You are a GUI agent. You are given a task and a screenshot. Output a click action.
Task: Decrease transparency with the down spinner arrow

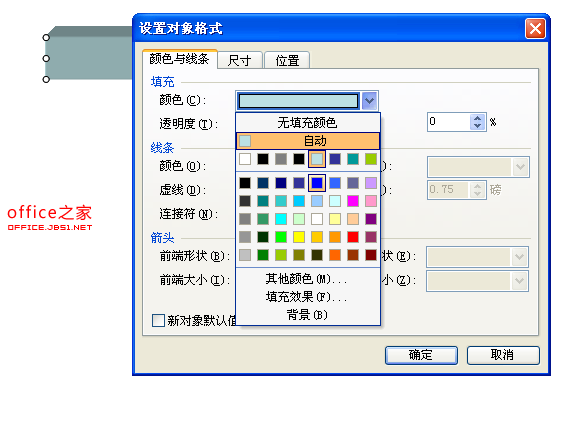point(478,126)
